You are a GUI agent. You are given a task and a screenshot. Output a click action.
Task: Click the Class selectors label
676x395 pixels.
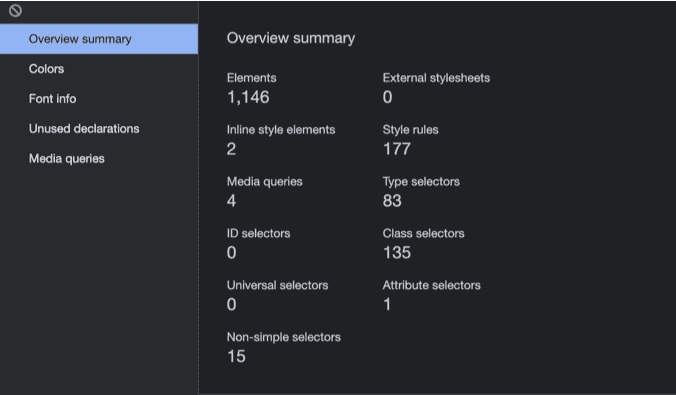[x=423, y=233]
